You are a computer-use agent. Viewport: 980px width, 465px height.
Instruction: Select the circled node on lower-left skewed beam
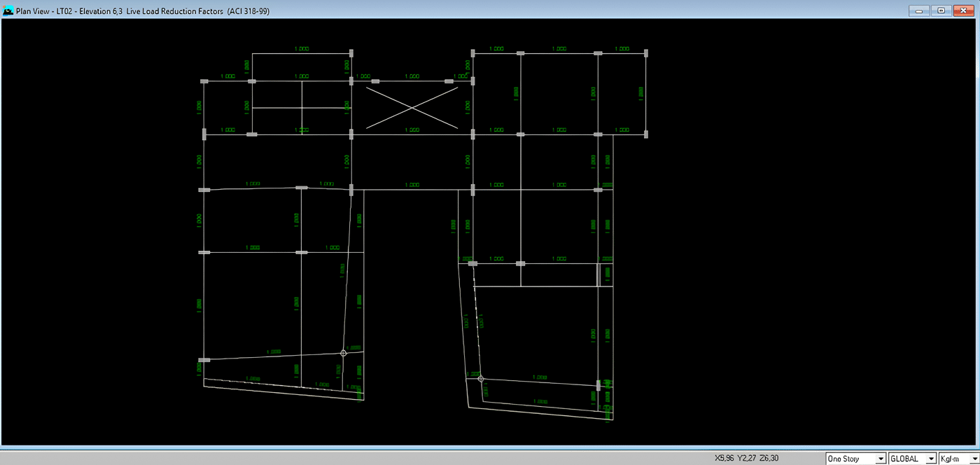344,353
